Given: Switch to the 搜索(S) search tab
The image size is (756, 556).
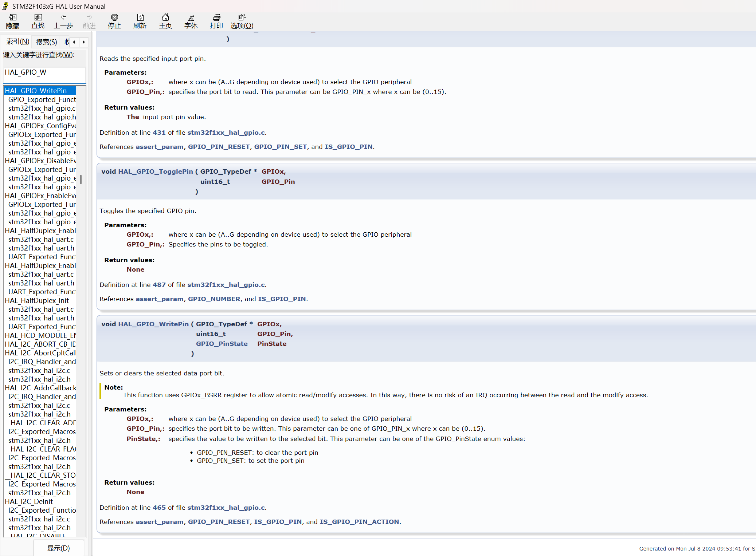Looking at the screenshot, I should (x=46, y=42).
